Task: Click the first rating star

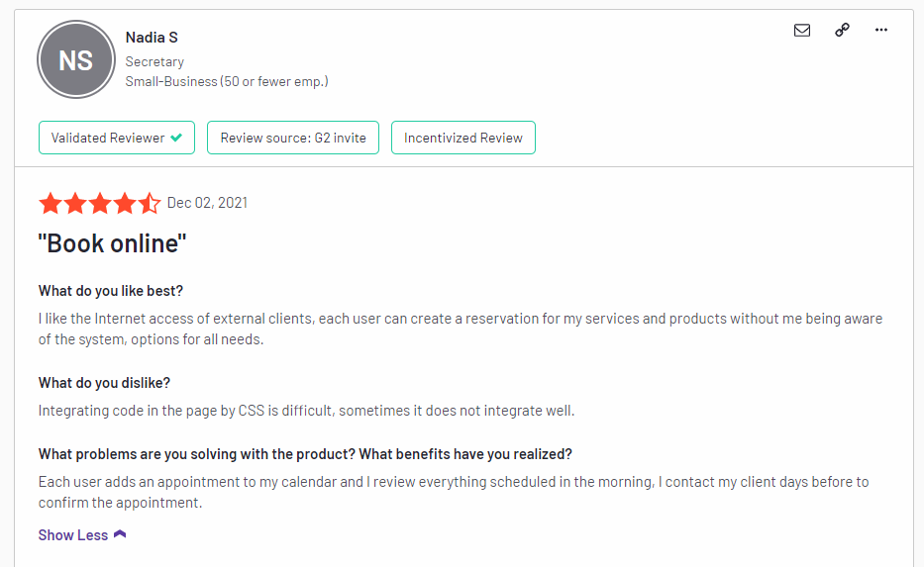Action: click(x=51, y=203)
